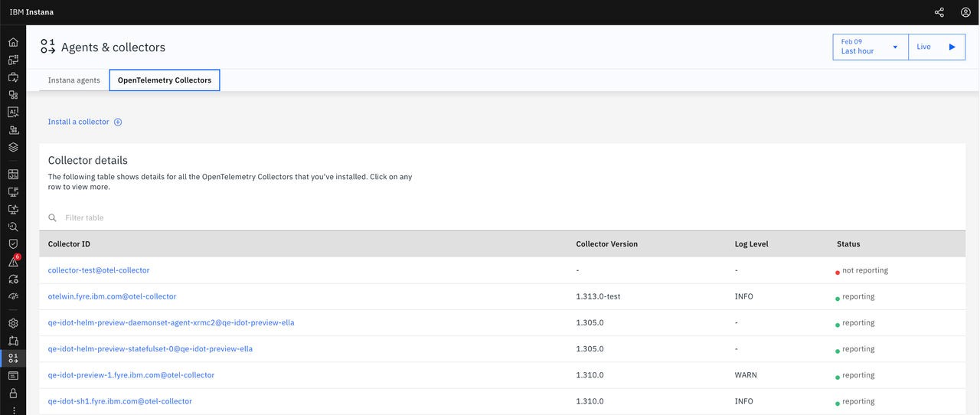Click the Status column header
Screen dimensions: 980x415
(848, 244)
